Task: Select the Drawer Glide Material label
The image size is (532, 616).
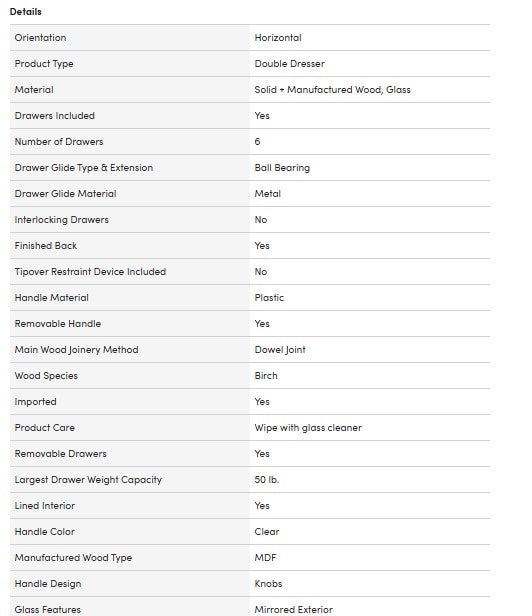Action: [x=66, y=194]
